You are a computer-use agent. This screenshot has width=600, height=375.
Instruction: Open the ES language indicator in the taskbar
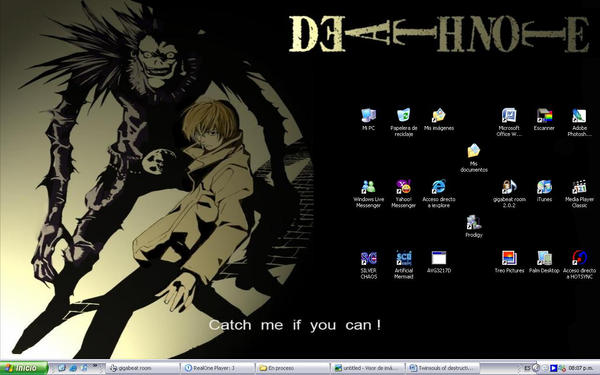pos(527,368)
